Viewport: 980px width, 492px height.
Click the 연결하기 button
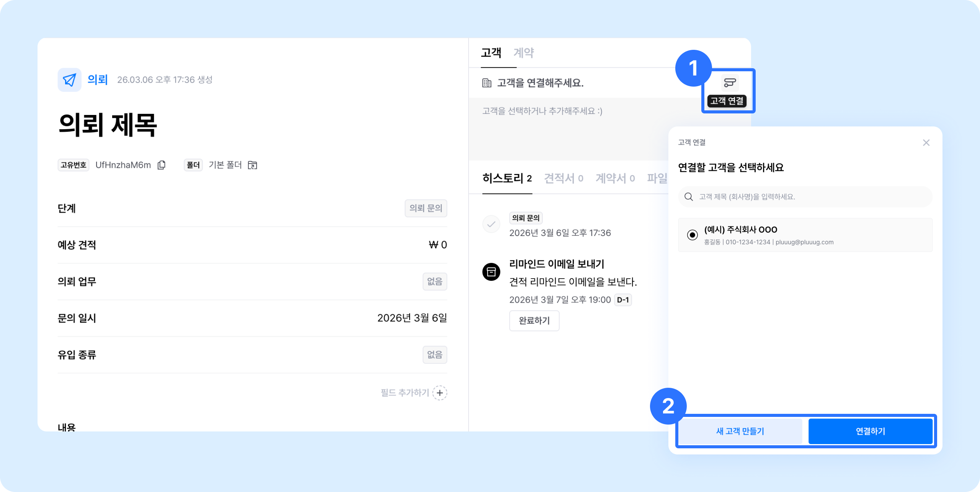point(870,431)
